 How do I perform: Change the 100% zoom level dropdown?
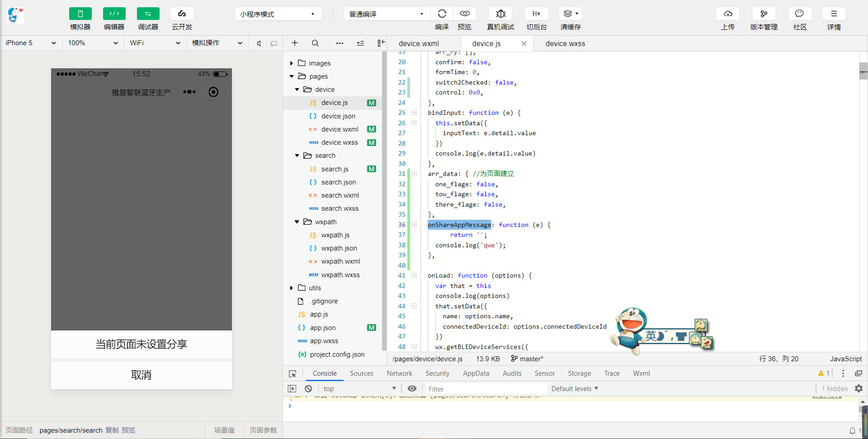point(93,43)
